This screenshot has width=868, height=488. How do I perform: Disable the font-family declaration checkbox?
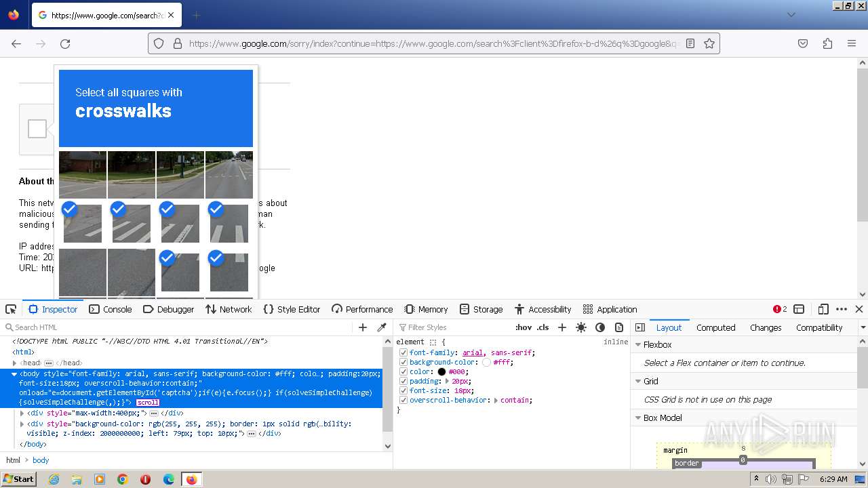coord(403,352)
